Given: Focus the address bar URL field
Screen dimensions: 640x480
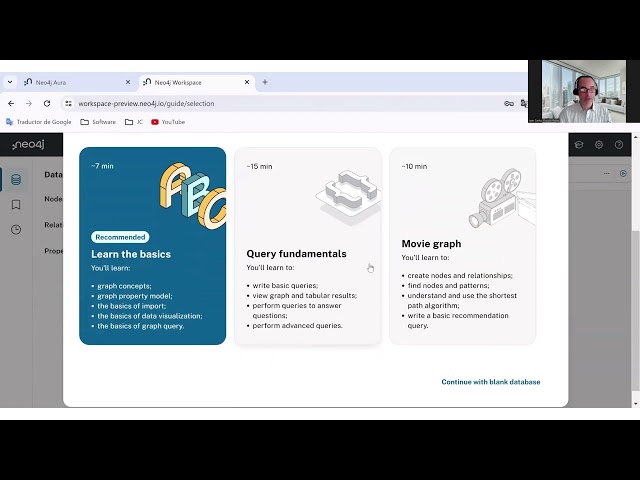Looking at the screenshot, I should tap(286, 104).
